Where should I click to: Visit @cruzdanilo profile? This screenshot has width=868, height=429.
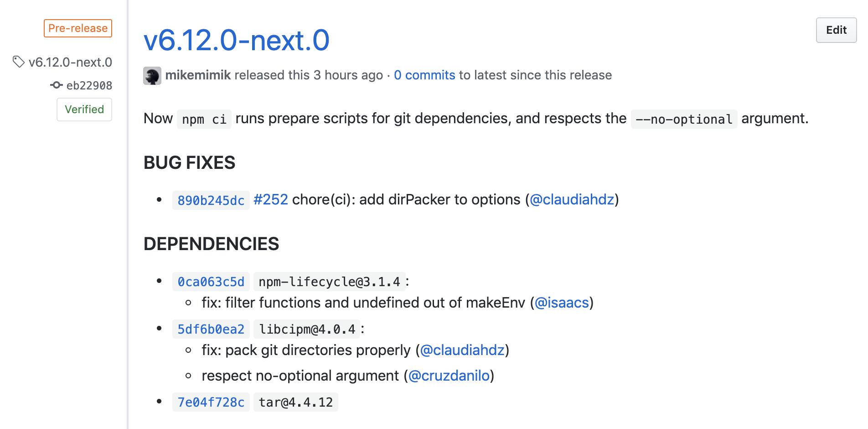[x=449, y=376]
